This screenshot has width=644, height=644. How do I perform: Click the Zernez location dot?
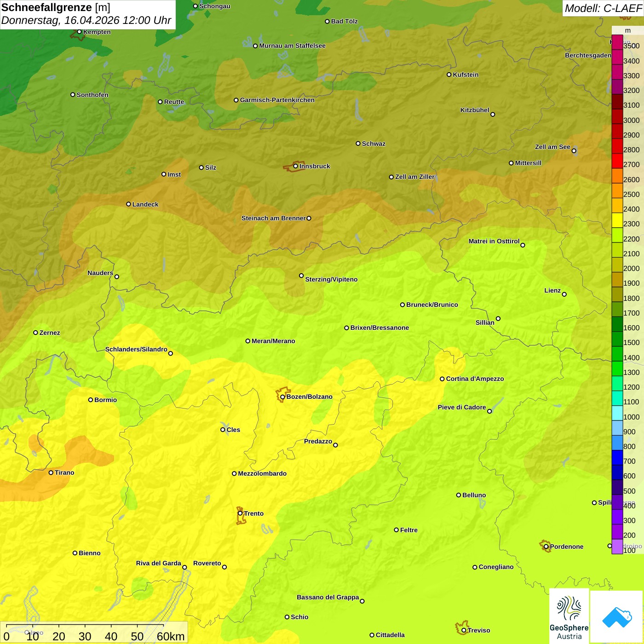(35, 333)
